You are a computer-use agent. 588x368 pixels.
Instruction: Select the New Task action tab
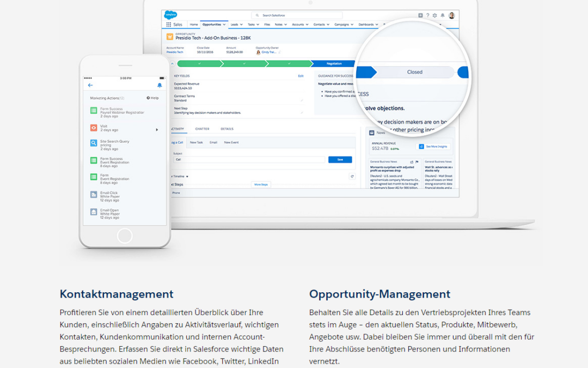pos(196,142)
